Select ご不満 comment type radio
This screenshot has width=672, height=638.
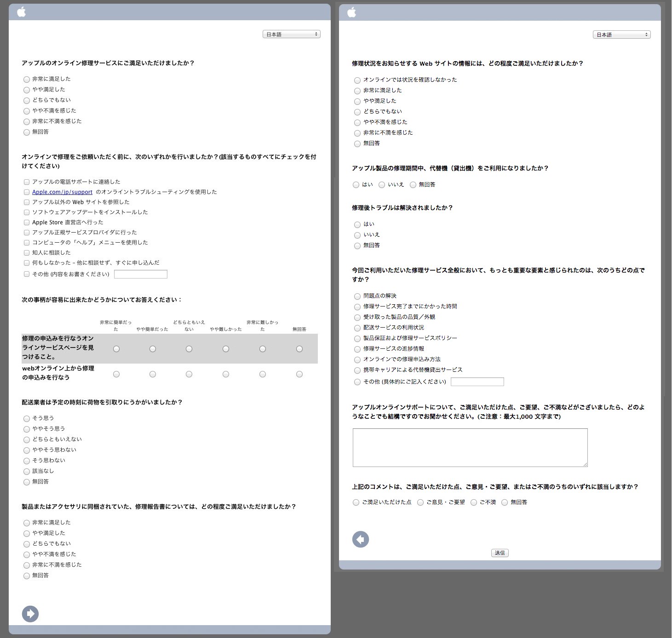pos(474,502)
